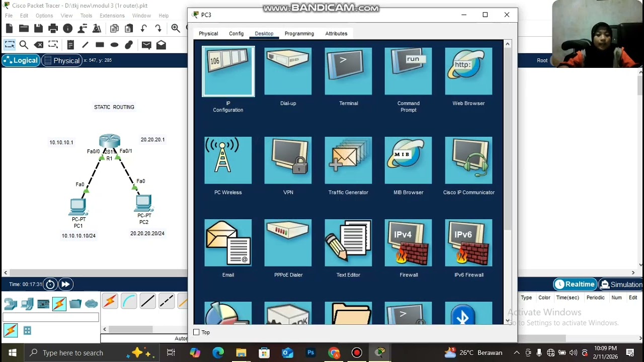Open the Email app
Image resolution: width=644 pixels, height=362 pixels.
click(x=228, y=243)
